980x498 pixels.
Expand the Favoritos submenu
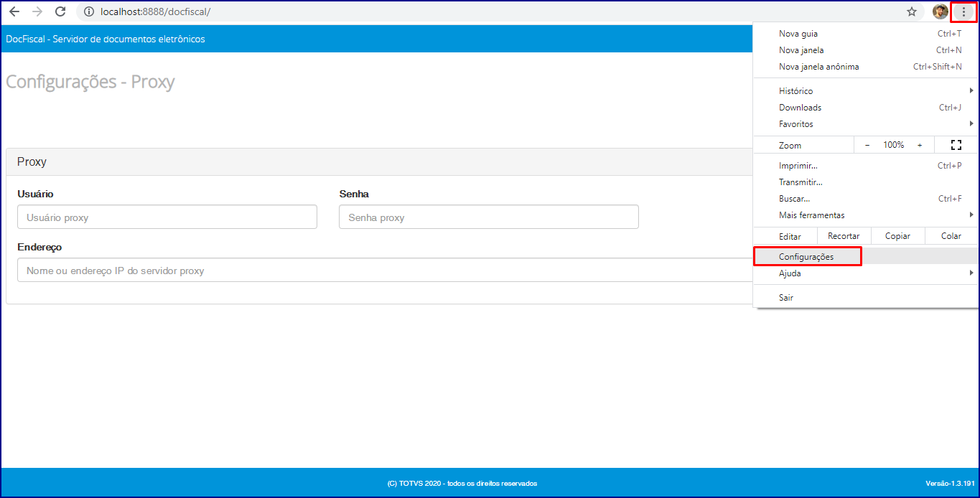[866, 124]
